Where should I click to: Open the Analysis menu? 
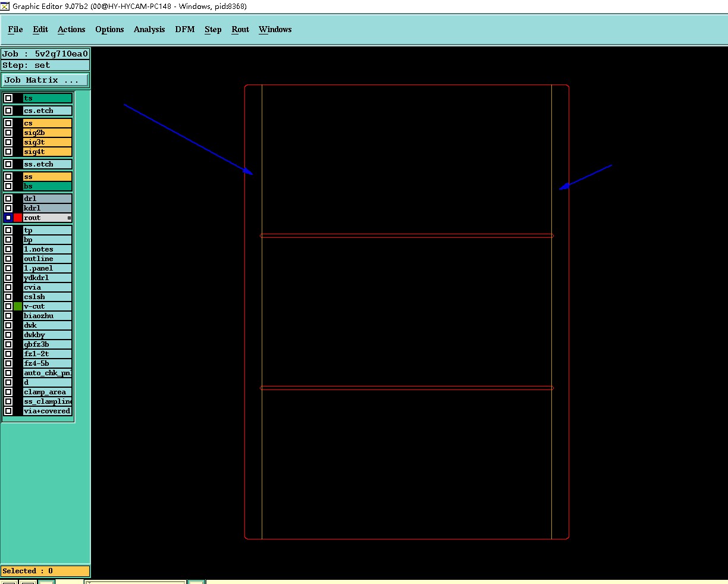149,29
